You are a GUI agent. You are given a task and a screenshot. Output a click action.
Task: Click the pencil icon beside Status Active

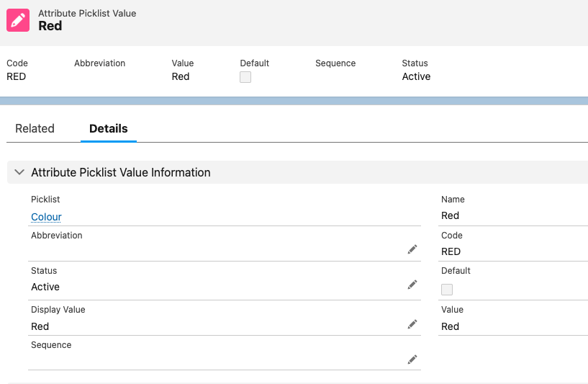tap(412, 285)
